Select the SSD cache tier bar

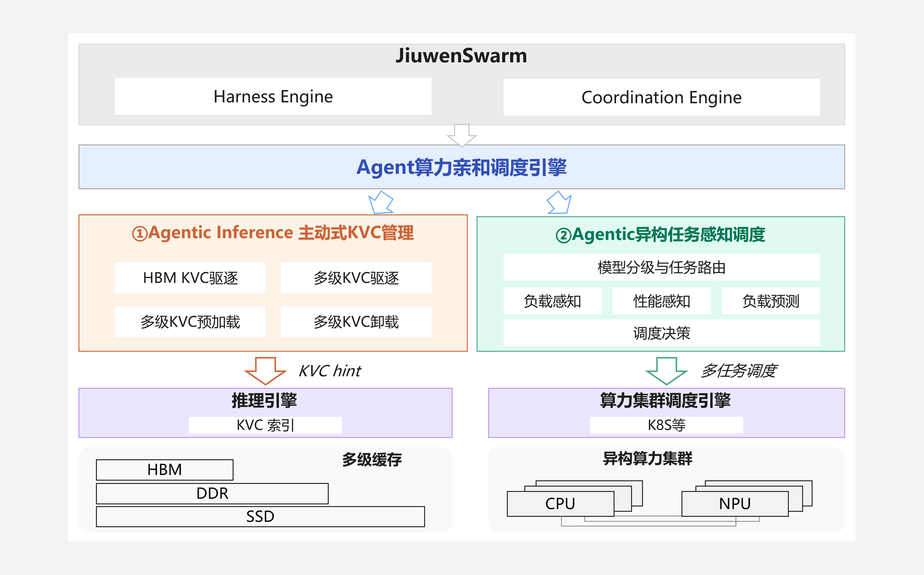coord(261,517)
